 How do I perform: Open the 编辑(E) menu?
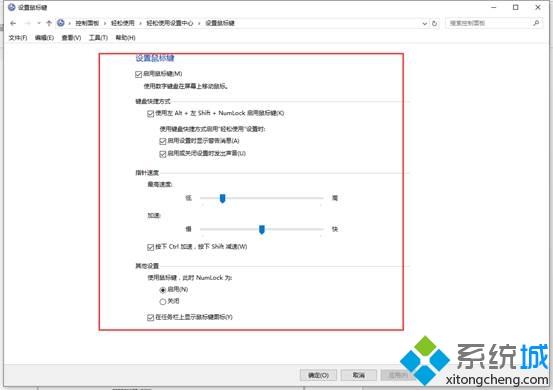point(44,37)
